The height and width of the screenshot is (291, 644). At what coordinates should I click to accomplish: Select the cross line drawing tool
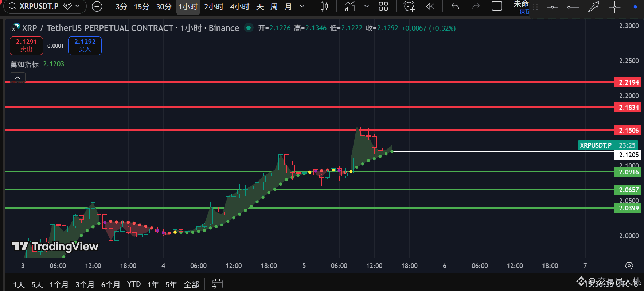point(615,7)
